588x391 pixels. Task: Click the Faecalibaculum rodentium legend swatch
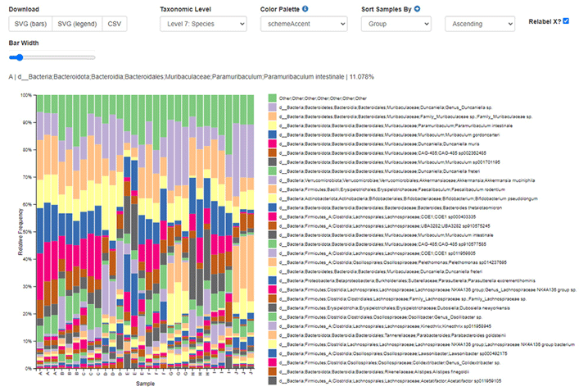point(272,189)
